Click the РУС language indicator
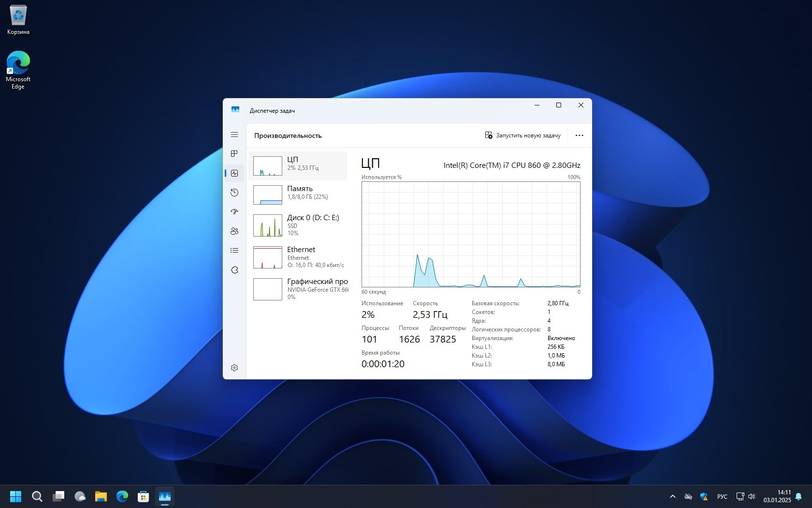Screen dimensions: 812x508 coord(722,496)
